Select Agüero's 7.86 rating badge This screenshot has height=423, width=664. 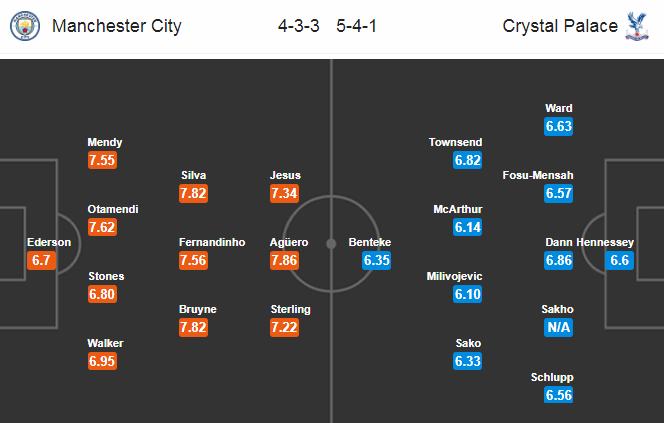point(284,260)
